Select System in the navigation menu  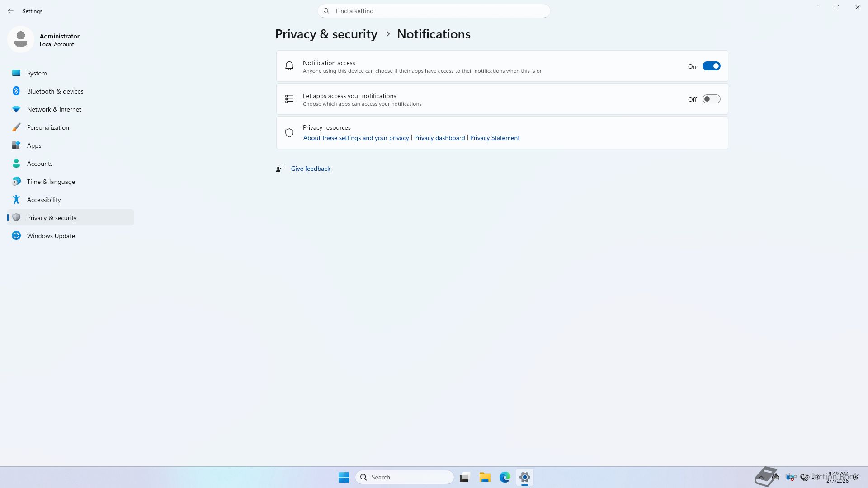tap(37, 73)
